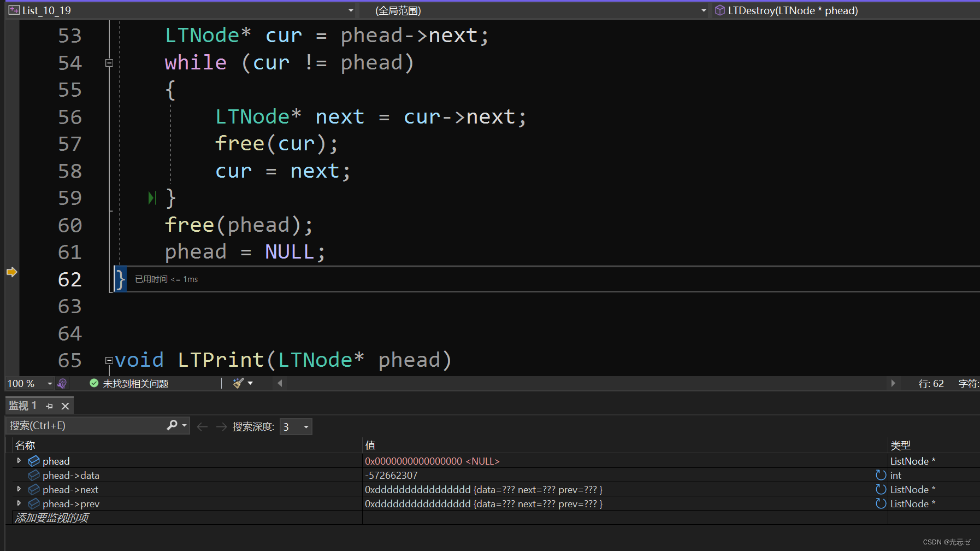
Task: Refresh the phead->prev value
Action: pyautogui.click(x=881, y=503)
